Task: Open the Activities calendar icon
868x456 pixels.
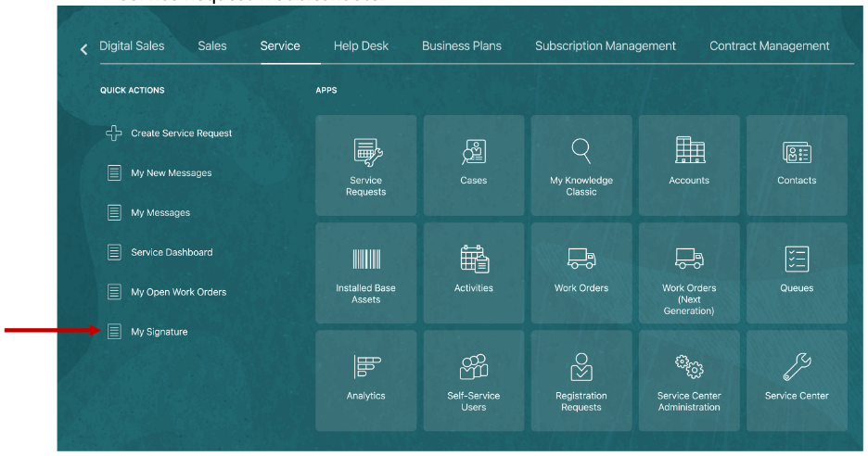Action: coord(475,259)
